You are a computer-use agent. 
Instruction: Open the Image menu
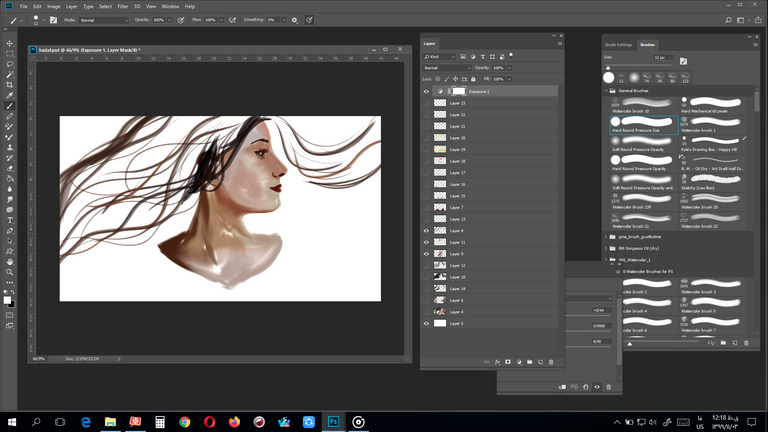53,6
